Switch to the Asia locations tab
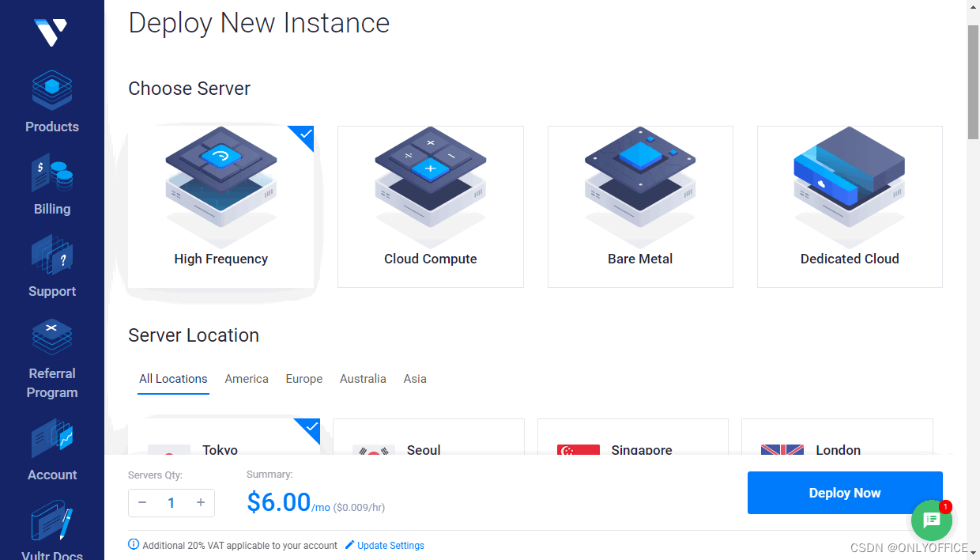The height and width of the screenshot is (560, 980). click(415, 379)
